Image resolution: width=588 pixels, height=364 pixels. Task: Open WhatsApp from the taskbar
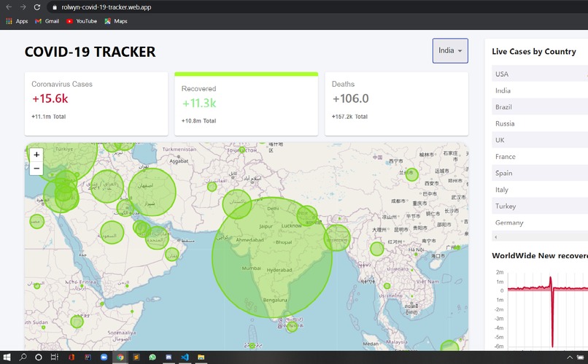(x=152, y=357)
